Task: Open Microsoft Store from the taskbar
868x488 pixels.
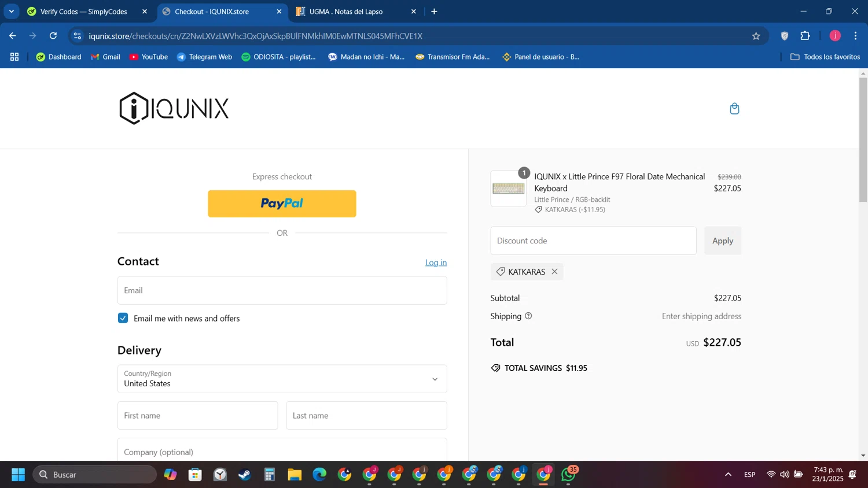Action: point(195,475)
